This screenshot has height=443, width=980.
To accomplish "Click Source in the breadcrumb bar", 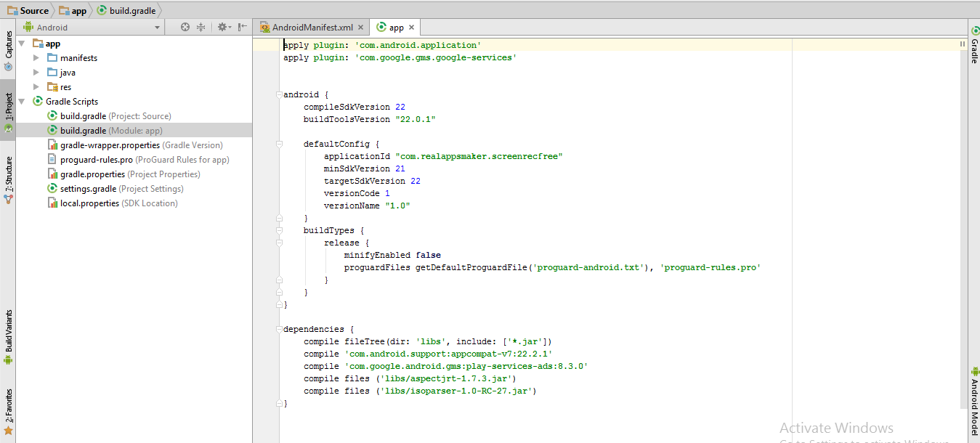I will click(33, 11).
